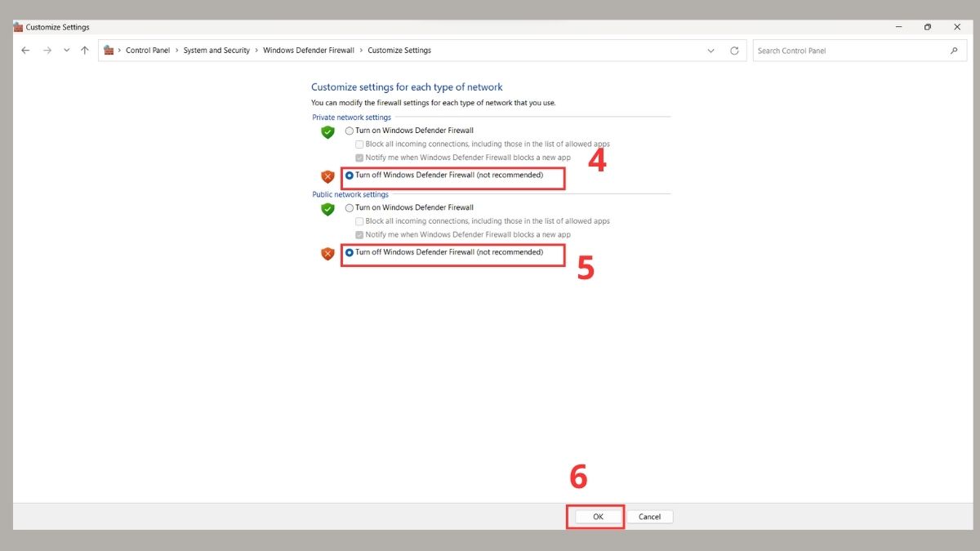Viewport: 980px width, 551px height.
Task: Go up one level with Up arrow
Action: pos(85,51)
